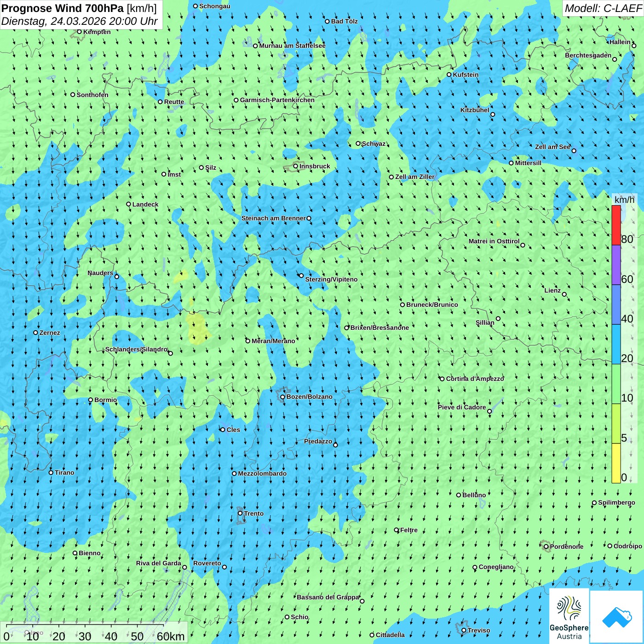Click the Schwaz label

374,144
